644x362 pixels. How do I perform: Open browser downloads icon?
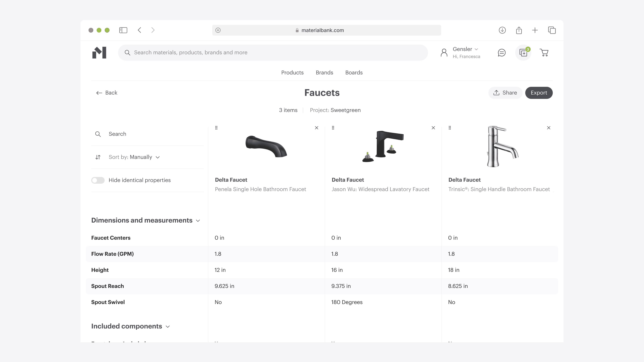coord(502,30)
